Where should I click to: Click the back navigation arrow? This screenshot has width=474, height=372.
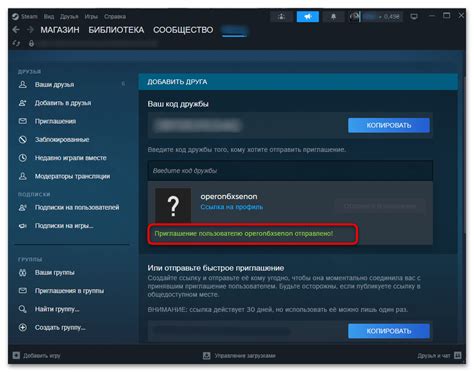(x=16, y=30)
